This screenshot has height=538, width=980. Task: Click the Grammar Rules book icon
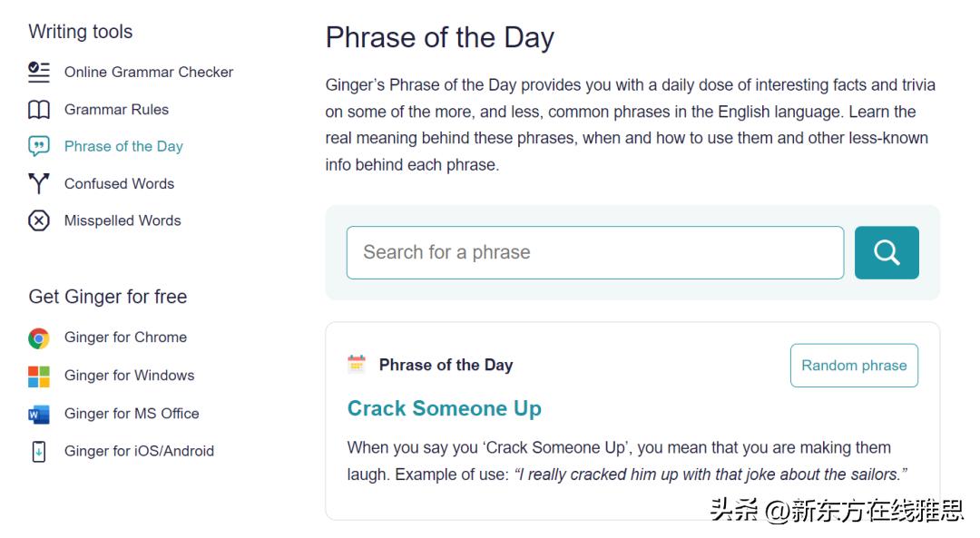[x=39, y=110]
